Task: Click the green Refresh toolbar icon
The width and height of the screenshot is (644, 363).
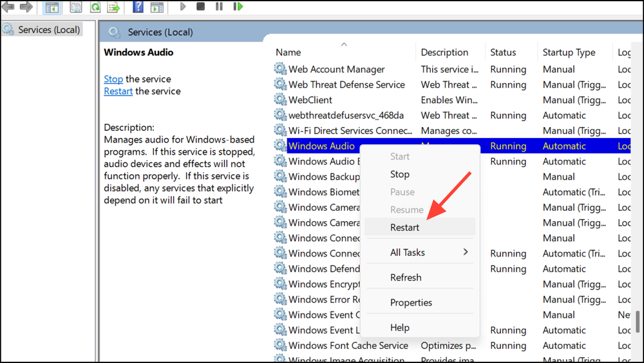Action: pyautogui.click(x=95, y=7)
